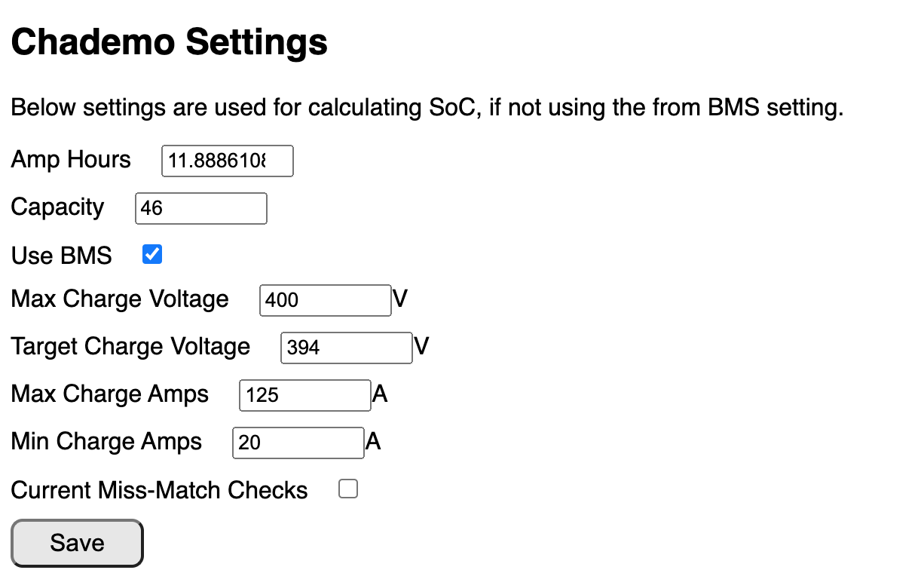Focus the Max Charge Amps input
924x570 pixels.
pyautogui.click(x=304, y=395)
